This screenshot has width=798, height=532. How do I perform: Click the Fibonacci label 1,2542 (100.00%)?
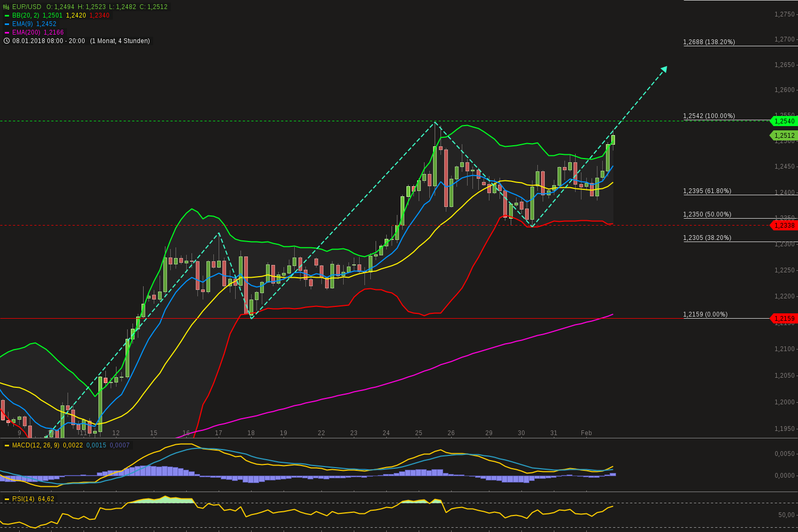(x=709, y=116)
